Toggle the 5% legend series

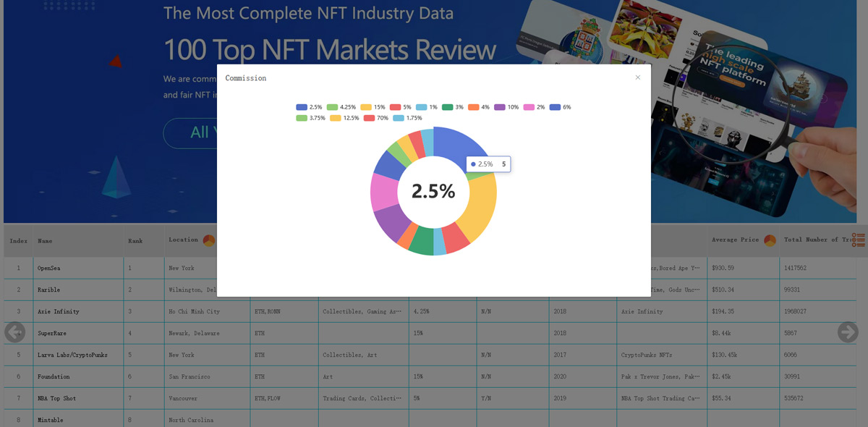click(x=401, y=107)
